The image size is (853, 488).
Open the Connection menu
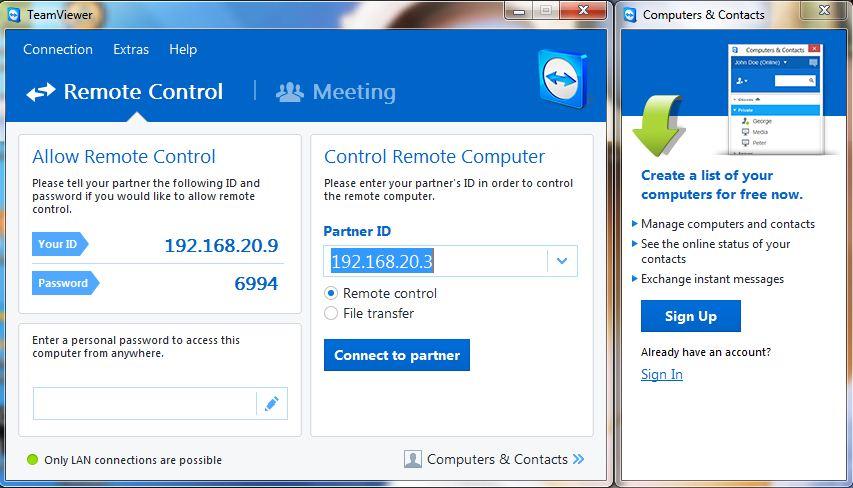tap(58, 50)
